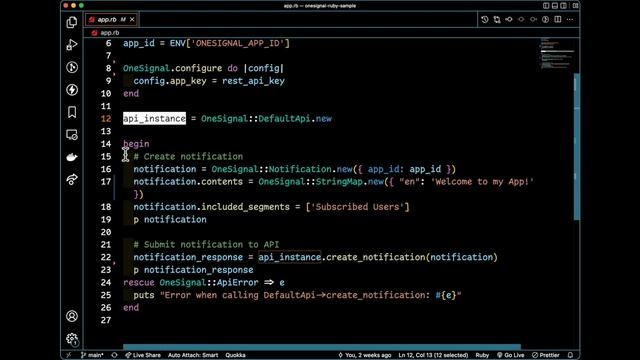Screen dimensions: 640x360
Task: Click 'Welcome to my App!' string
Action: [482, 182]
